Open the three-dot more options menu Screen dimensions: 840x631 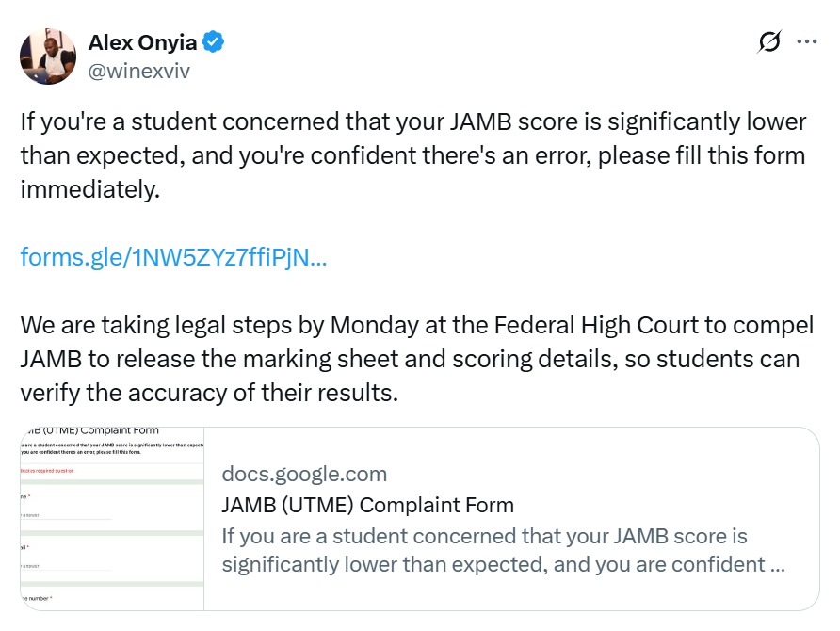[807, 42]
